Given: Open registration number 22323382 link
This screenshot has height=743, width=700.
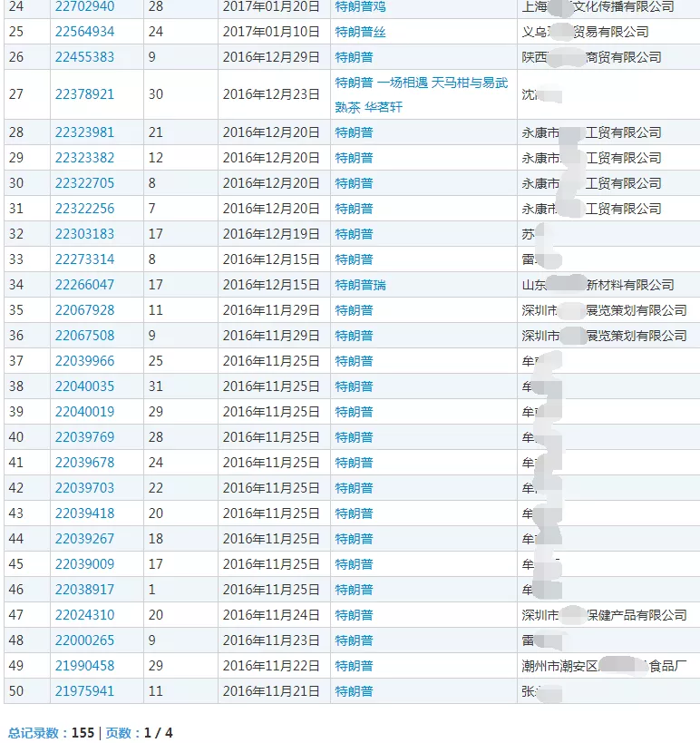Looking at the screenshot, I should tap(84, 158).
